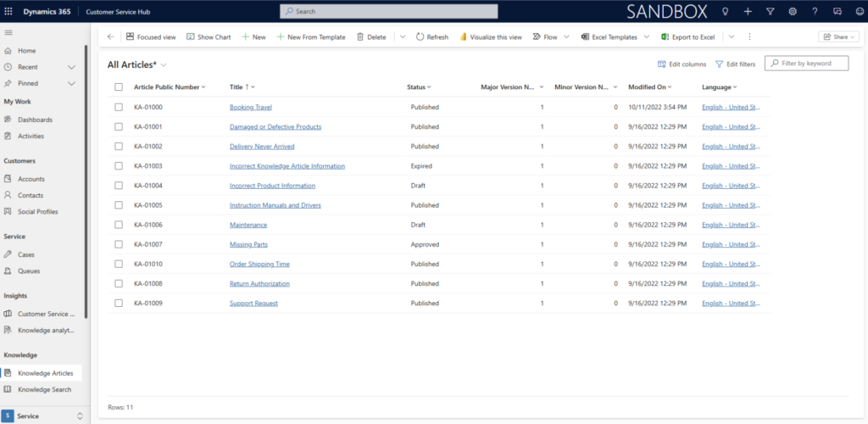
Task: Go back with the arrow icon
Action: click(x=111, y=37)
